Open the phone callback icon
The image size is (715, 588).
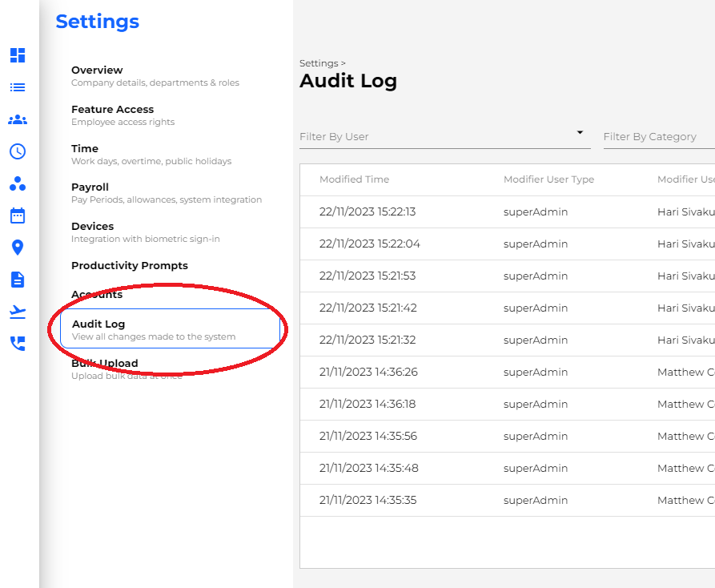(18, 344)
